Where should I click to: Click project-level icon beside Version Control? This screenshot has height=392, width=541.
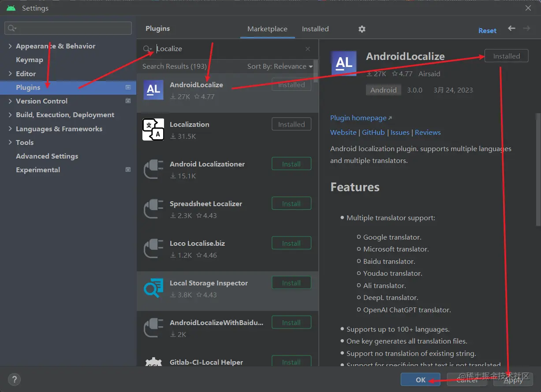128,101
